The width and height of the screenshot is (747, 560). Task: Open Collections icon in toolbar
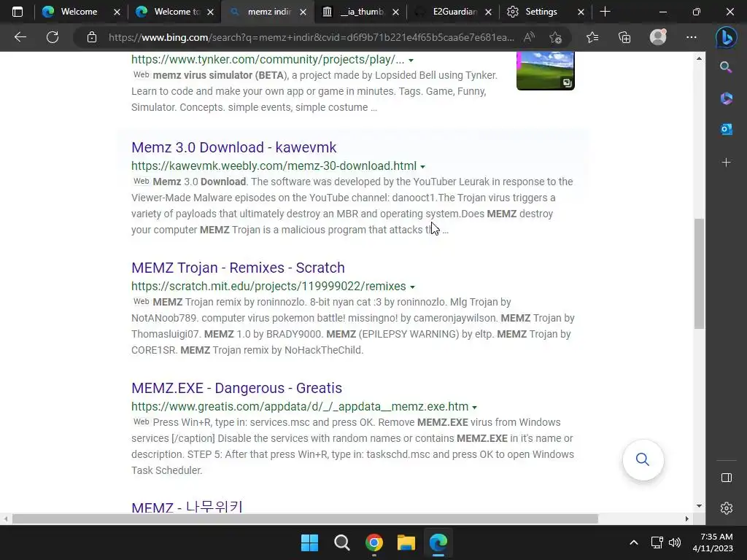[624, 37]
